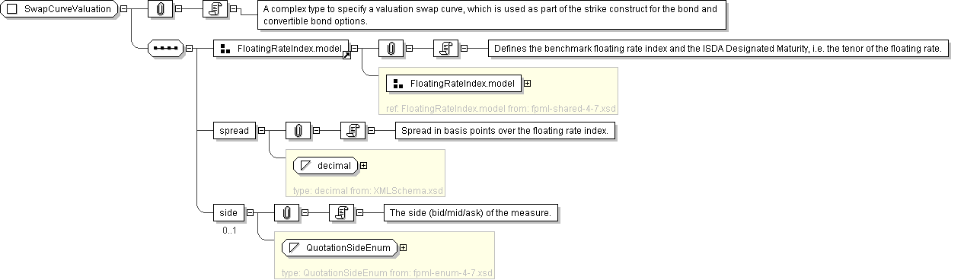Click the documentation icon in the FloatingRateIndex.model row
Viewport: 980px width, 280px height.
coord(445,48)
